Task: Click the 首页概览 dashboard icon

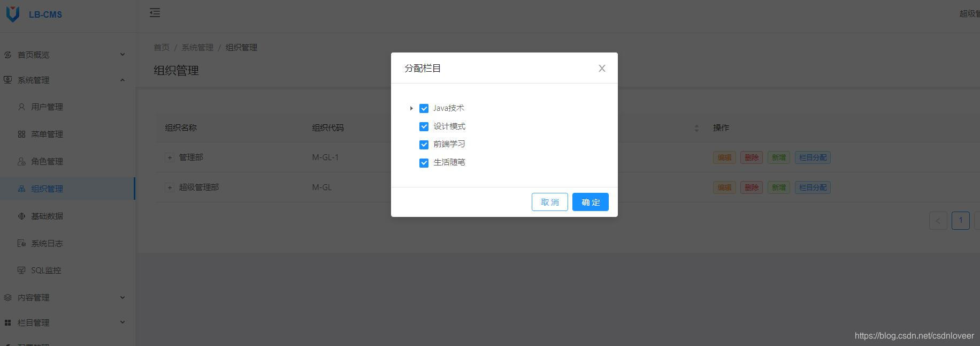Action: click(x=7, y=55)
